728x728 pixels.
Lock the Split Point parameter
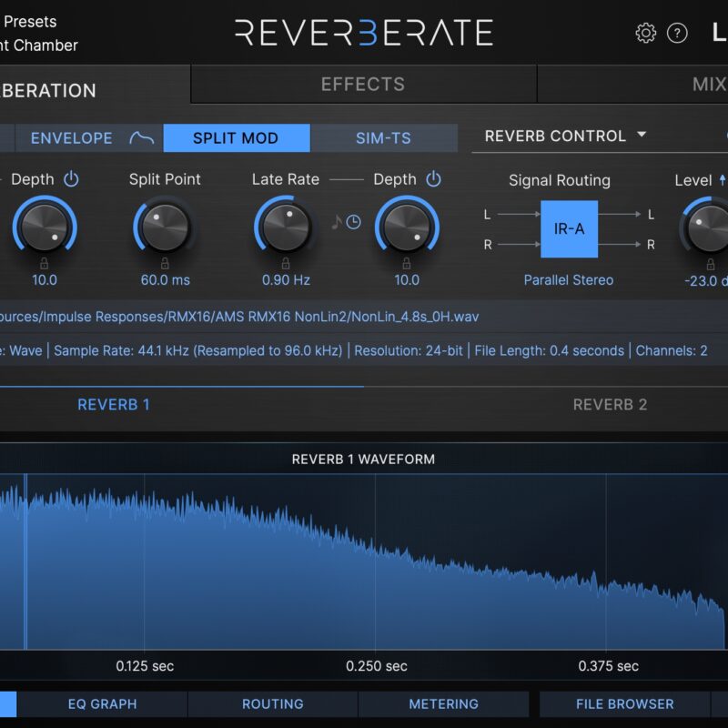click(165, 263)
